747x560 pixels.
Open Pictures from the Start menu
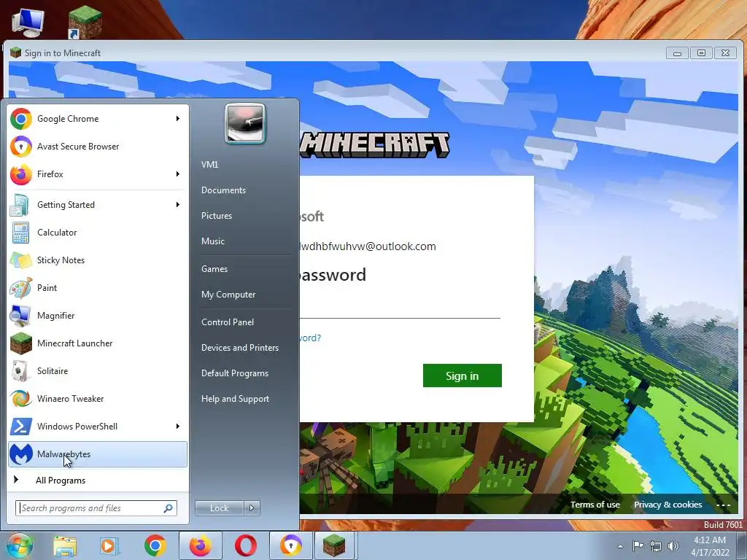pos(216,216)
